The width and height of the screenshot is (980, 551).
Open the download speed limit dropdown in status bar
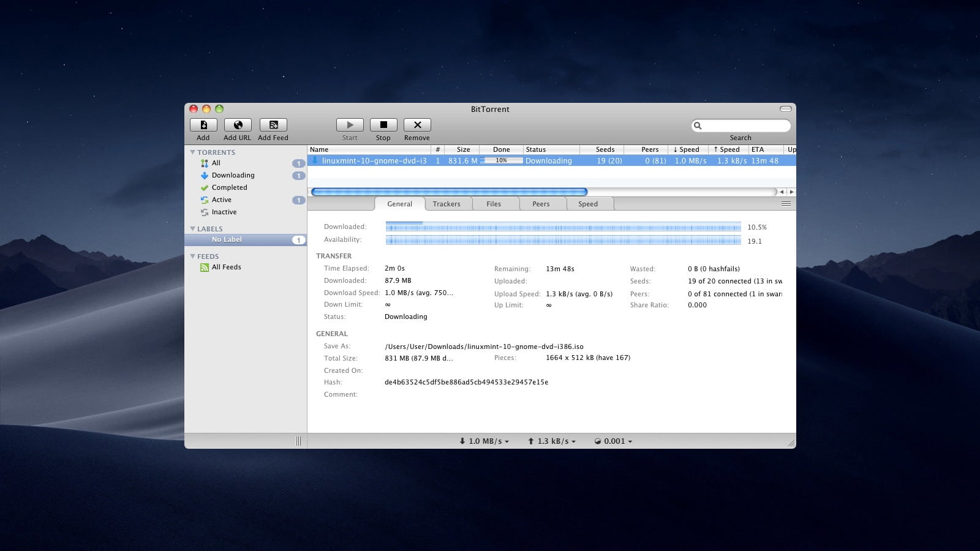484,441
